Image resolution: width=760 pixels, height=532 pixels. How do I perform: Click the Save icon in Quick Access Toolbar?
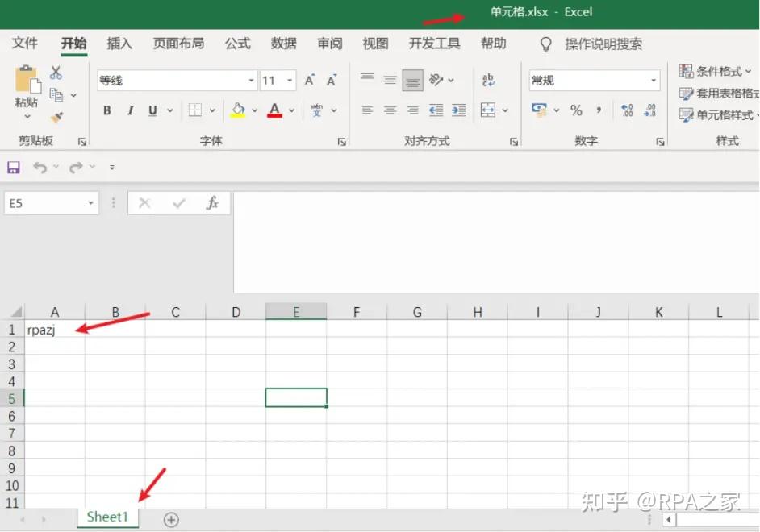click(13, 167)
